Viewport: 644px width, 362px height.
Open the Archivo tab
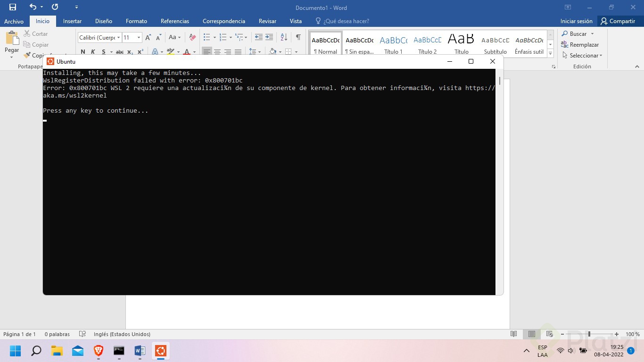coord(14,21)
